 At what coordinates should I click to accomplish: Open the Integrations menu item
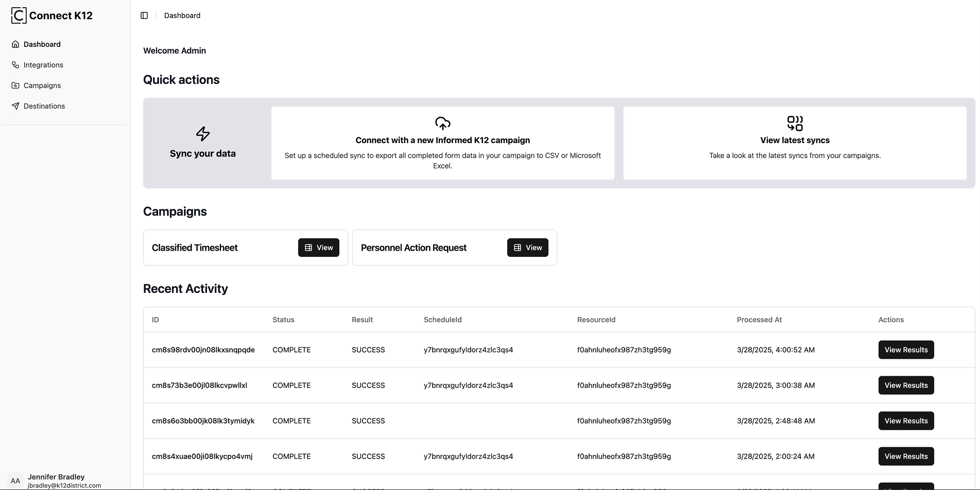(x=43, y=65)
